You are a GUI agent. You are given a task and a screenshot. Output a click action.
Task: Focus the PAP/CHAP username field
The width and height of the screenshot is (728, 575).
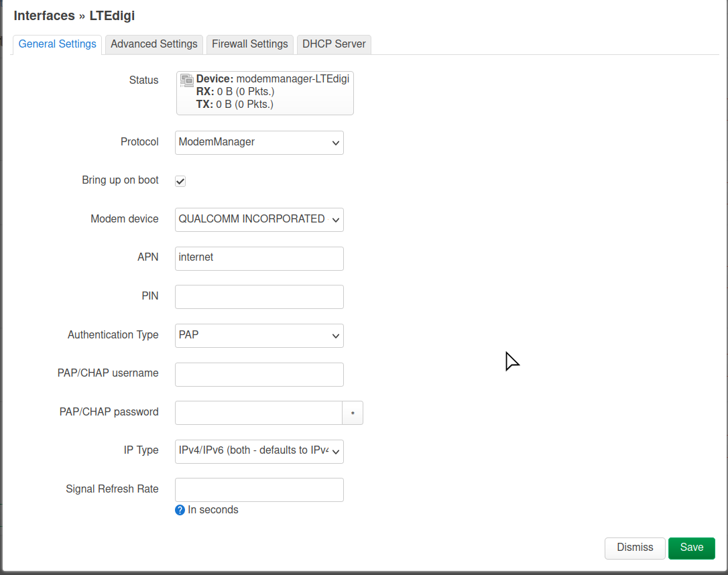point(259,374)
